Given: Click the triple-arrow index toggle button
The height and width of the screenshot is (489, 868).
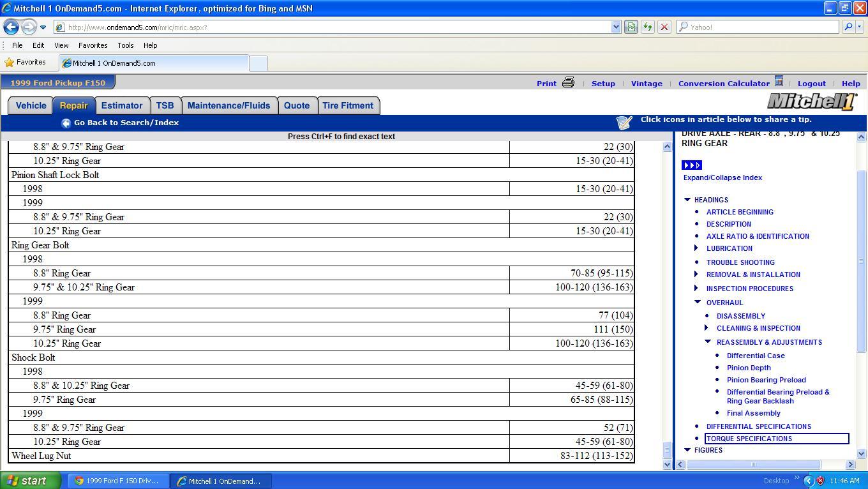Looking at the screenshot, I should click(x=692, y=165).
